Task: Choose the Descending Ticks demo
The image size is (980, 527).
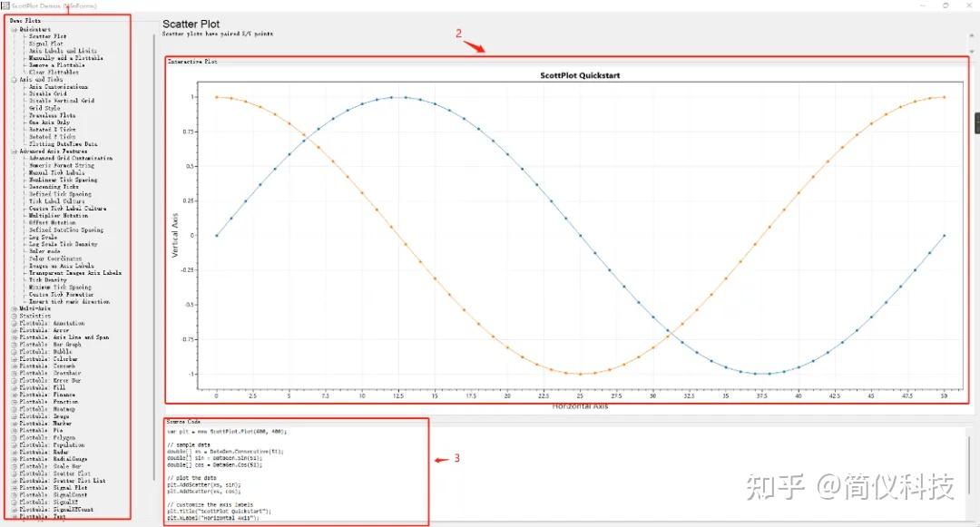Action: (x=54, y=187)
